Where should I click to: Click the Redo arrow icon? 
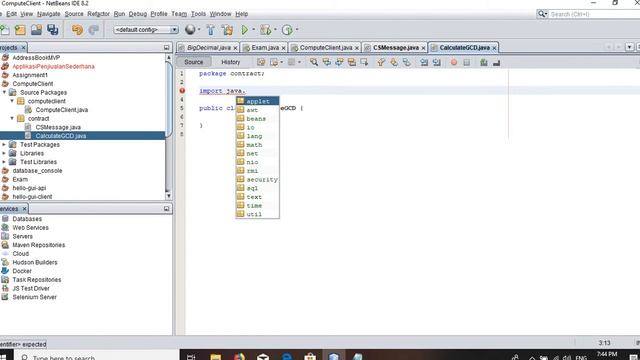point(94,30)
